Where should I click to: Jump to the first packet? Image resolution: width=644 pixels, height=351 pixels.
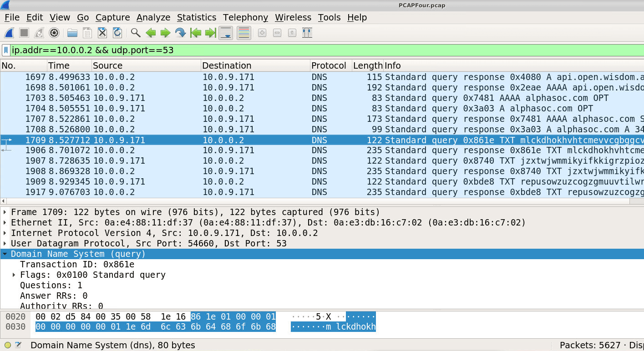pyautogui.click(x=196, y=33)
